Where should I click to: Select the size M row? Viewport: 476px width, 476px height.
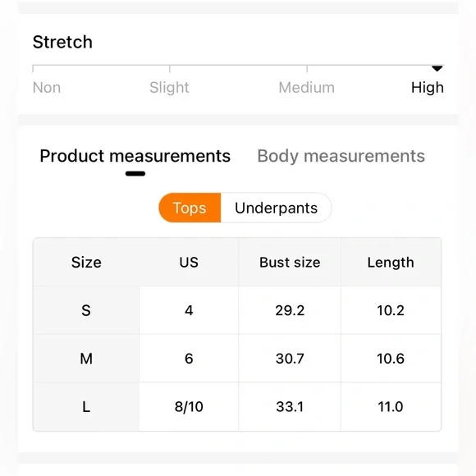pos(237,359)
